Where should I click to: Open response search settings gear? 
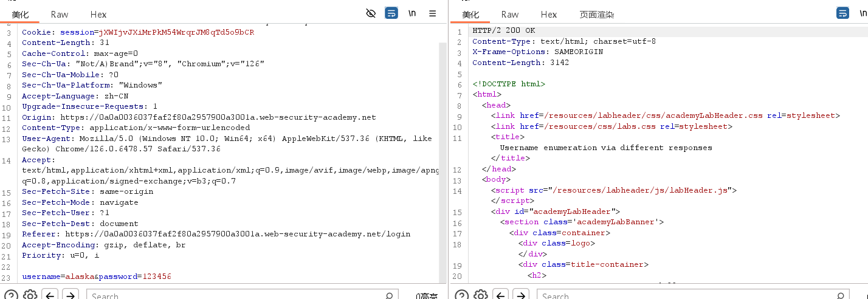pos(480,295)
